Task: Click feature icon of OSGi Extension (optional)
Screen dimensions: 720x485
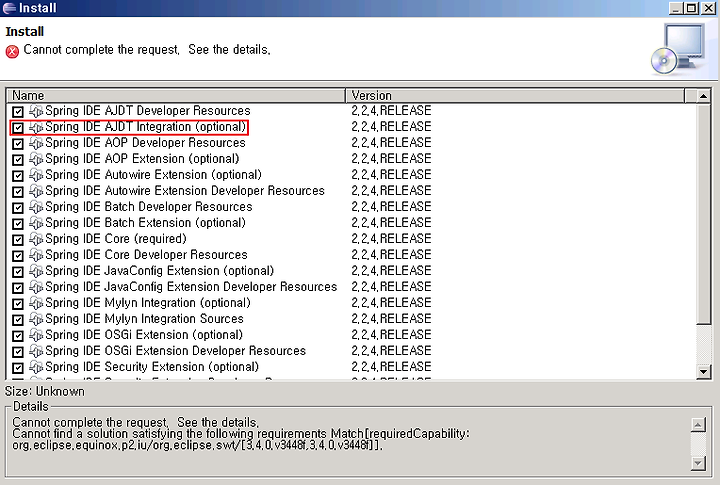Action: coord(36,335)
